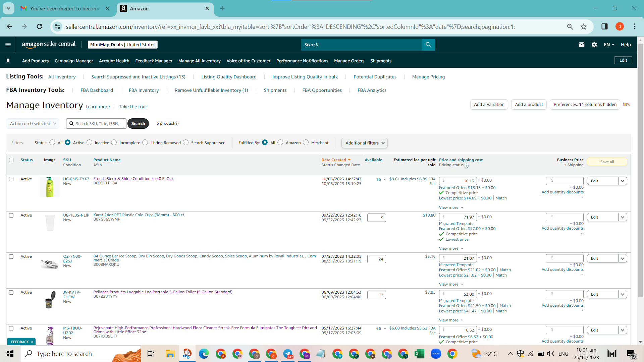This screenshot has height=362, width=644.
Task: Open the Seller Central hamburger menu
Action: pyautogui.click(x=8, y=45)
